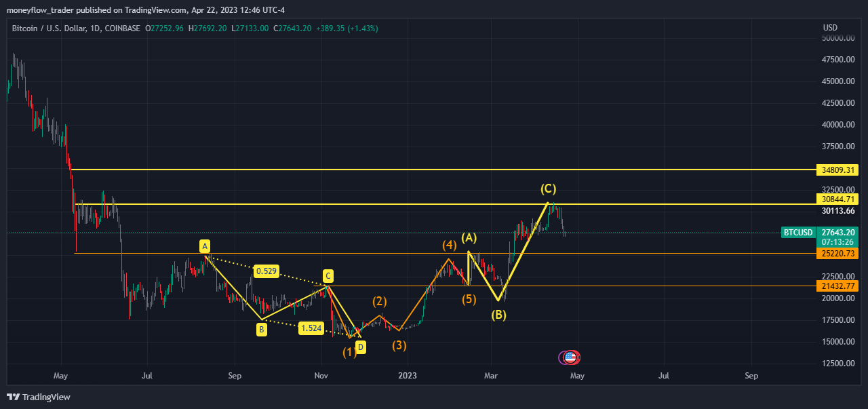Viewport: 868px width, 409px height.
Task: Select the boxed 'A' pattern point label
Action: tap(204, 246)
